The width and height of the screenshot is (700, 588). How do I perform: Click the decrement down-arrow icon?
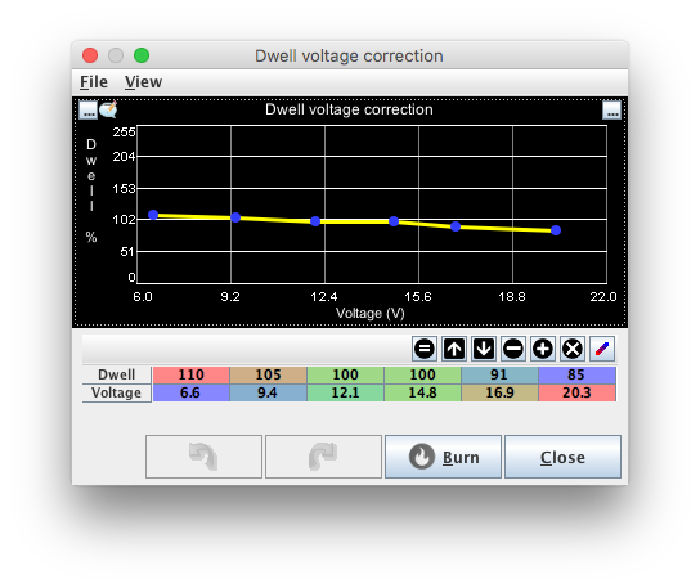click(x=483, y=349)
